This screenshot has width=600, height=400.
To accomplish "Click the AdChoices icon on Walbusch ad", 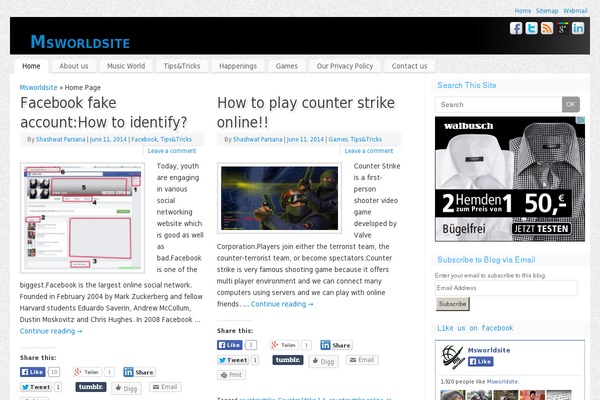I will [581, 120].
